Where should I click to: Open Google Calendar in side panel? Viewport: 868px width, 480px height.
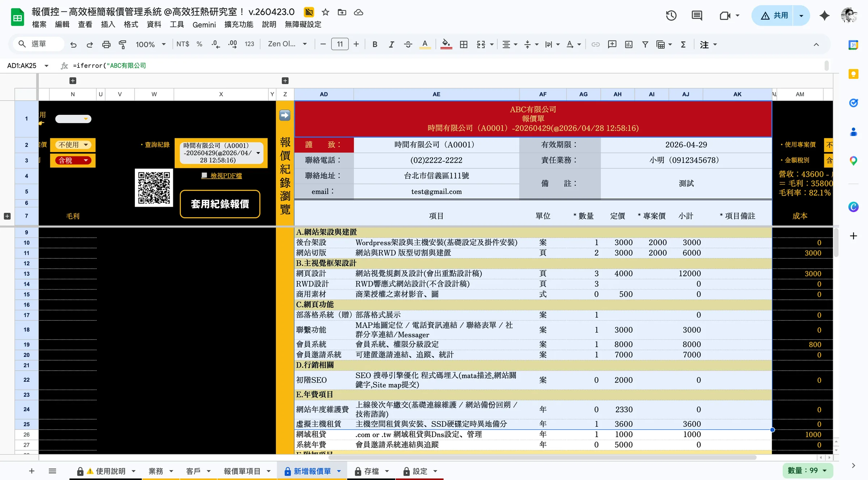(x=854, y=45)
